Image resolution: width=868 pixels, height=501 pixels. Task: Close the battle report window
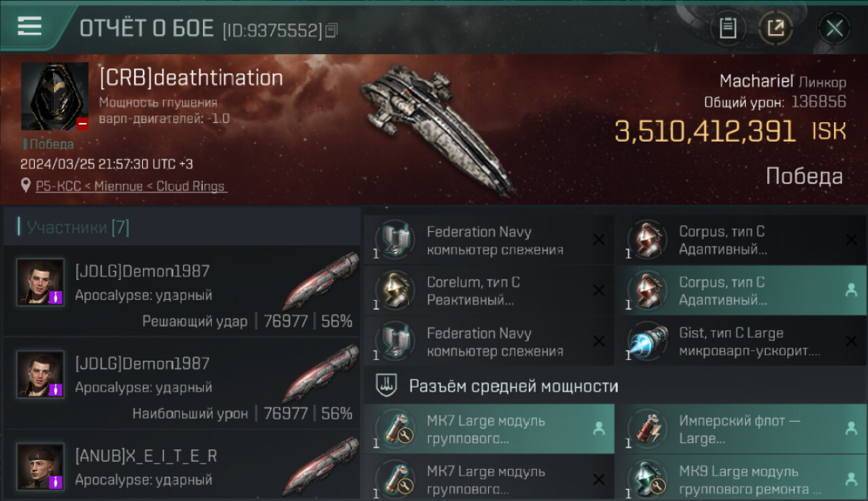(x=835, y=28)
